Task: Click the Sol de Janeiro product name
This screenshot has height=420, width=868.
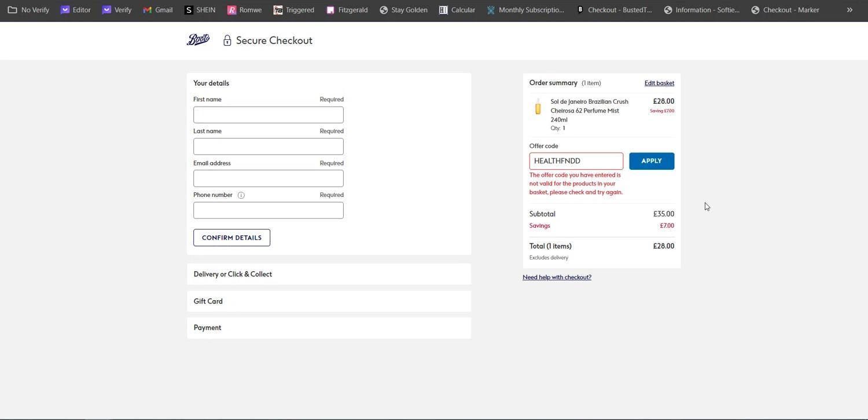Action: pos(589,111)
